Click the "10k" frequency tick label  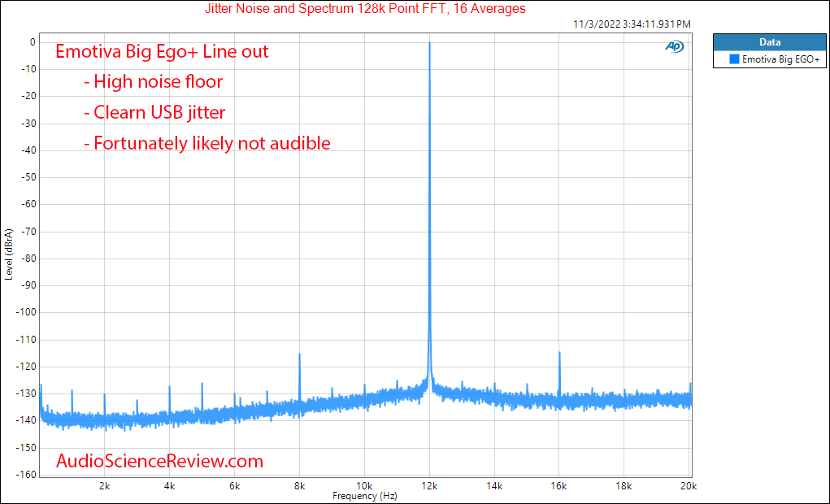click(x=364, y=486)
